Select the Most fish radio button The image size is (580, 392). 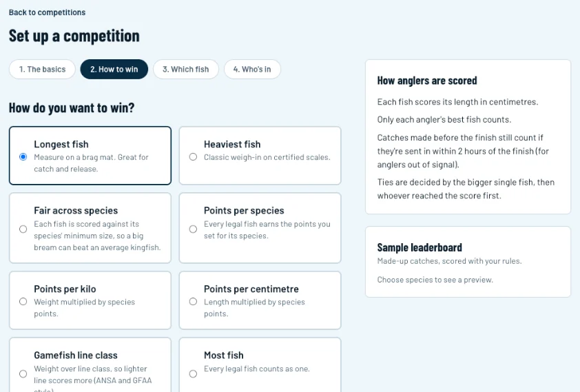(x=193, y=373)
